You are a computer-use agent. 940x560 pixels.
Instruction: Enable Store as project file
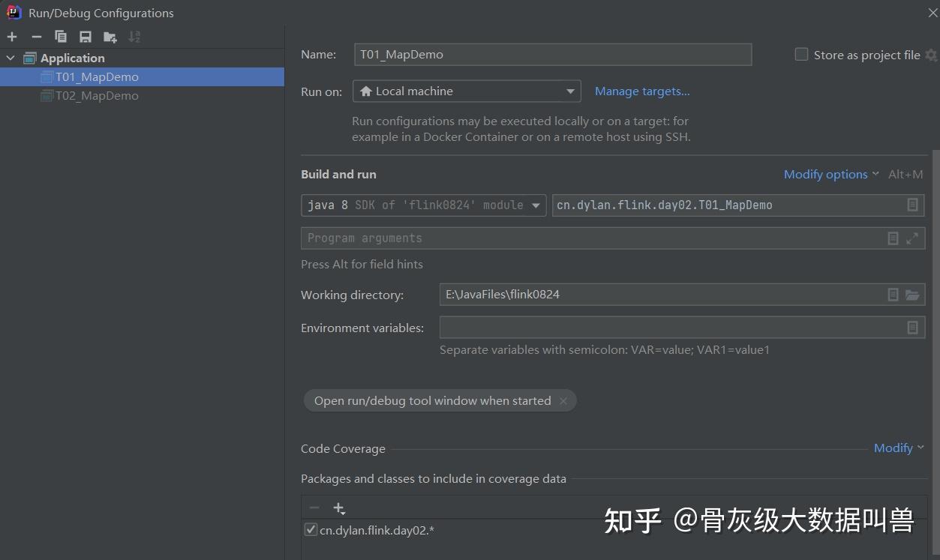(x=800, y=54)
